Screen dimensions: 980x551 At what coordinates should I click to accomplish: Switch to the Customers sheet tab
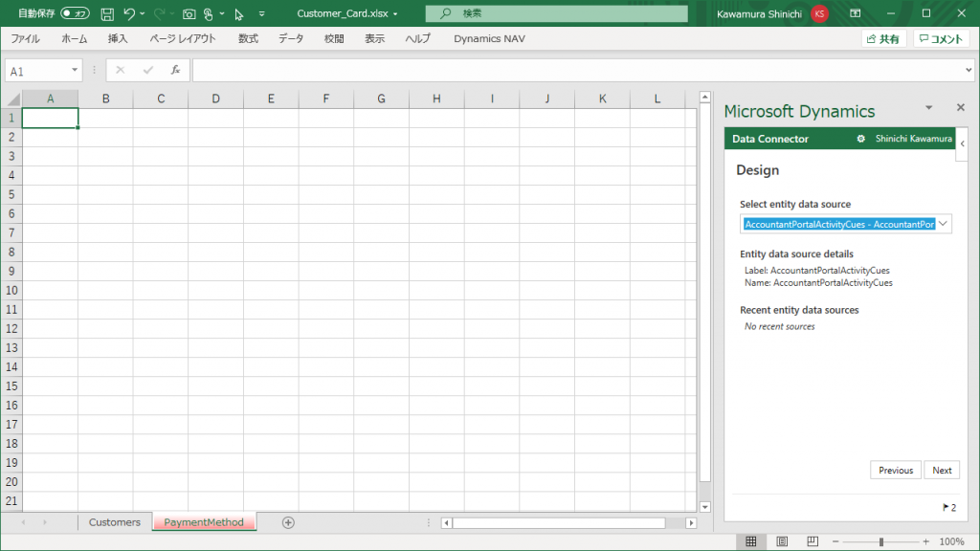point(115,522)
